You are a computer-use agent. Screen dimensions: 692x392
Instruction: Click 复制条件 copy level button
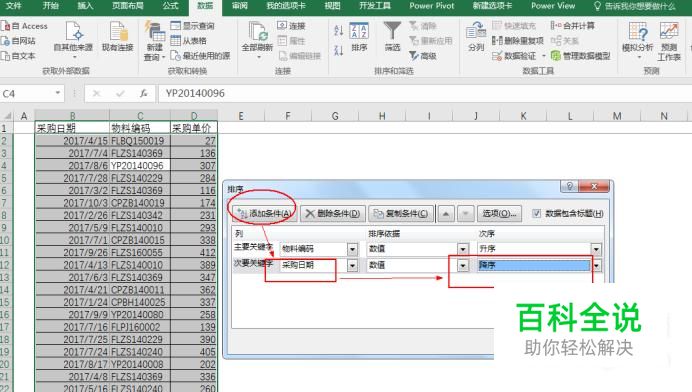[401, 214]
